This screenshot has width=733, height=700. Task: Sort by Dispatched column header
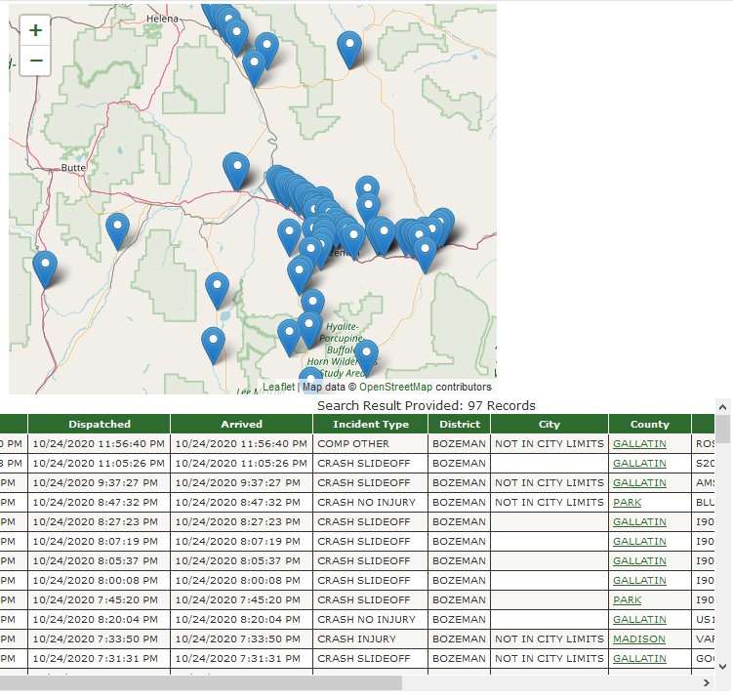tap(100, 424)
